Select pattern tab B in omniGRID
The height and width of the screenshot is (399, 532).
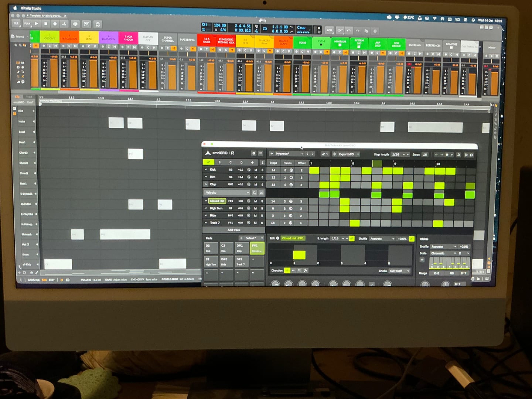219,163
